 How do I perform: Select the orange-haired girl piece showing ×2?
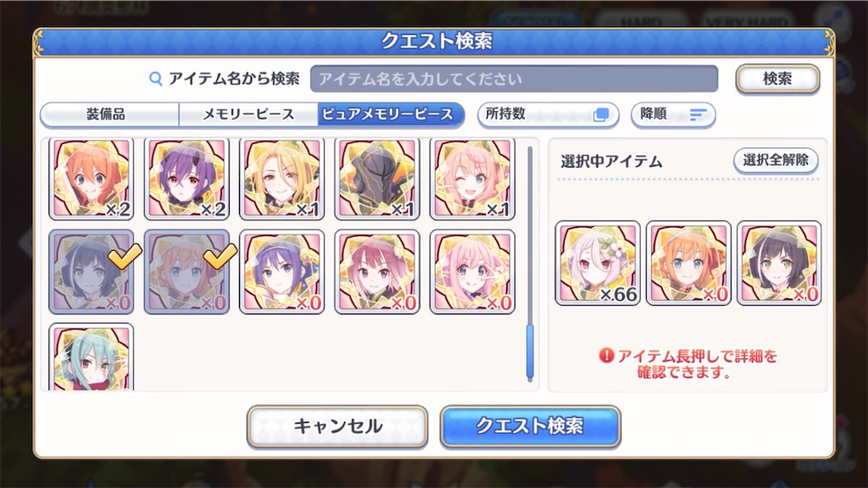pyautogui.click(x=92, y=179)
